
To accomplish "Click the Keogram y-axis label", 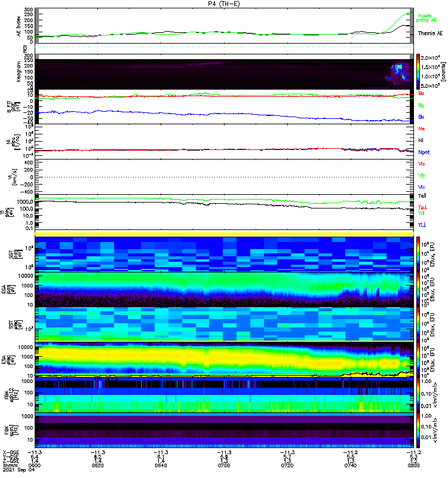I will pyautogui.click(x=19, y=72).
